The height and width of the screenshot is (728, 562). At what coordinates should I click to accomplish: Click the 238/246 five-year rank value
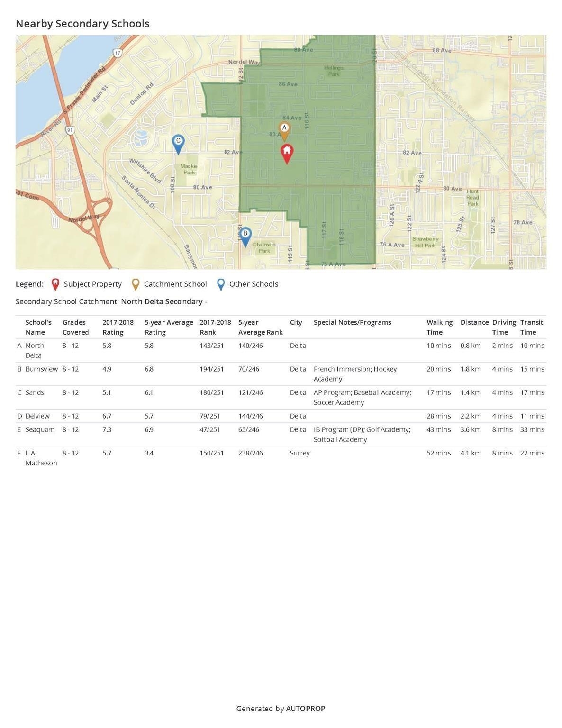(250, 453)
